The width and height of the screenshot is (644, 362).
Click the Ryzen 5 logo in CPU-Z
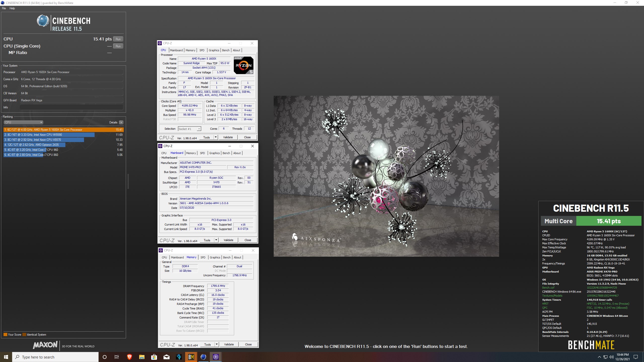[x=244, y=65]
